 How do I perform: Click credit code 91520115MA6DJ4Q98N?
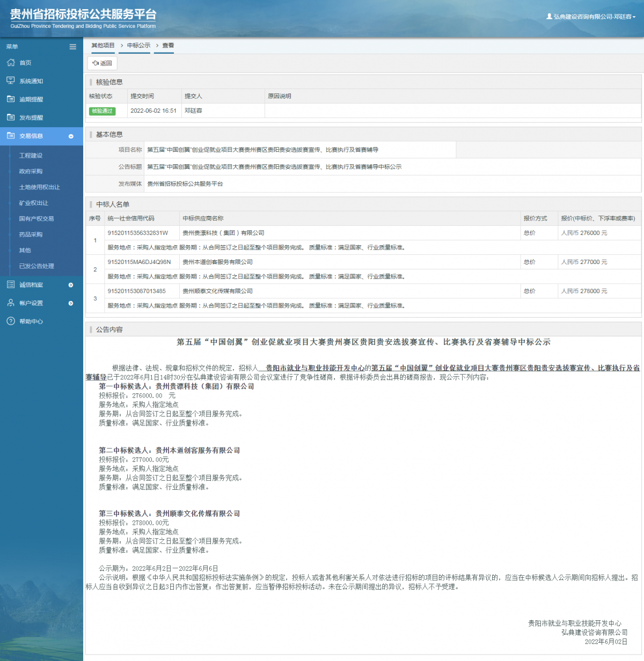point(139,262)
